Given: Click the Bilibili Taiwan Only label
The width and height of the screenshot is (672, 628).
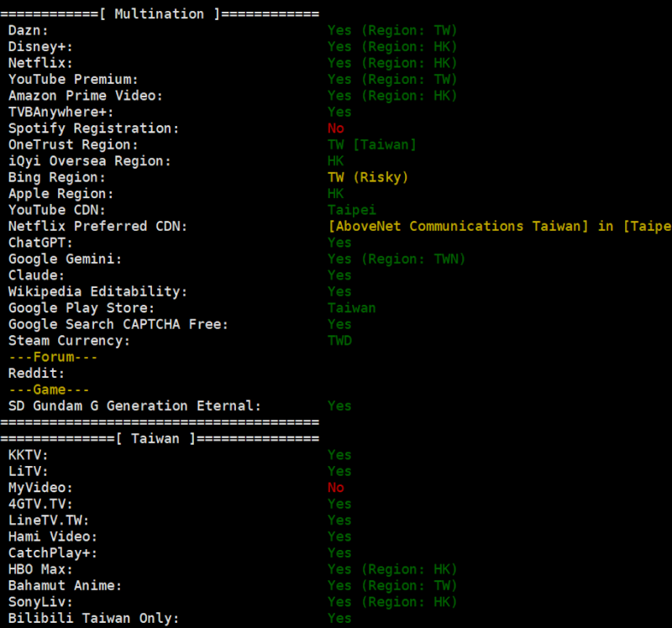Looking at the screenshot, I should pos(93,618).
